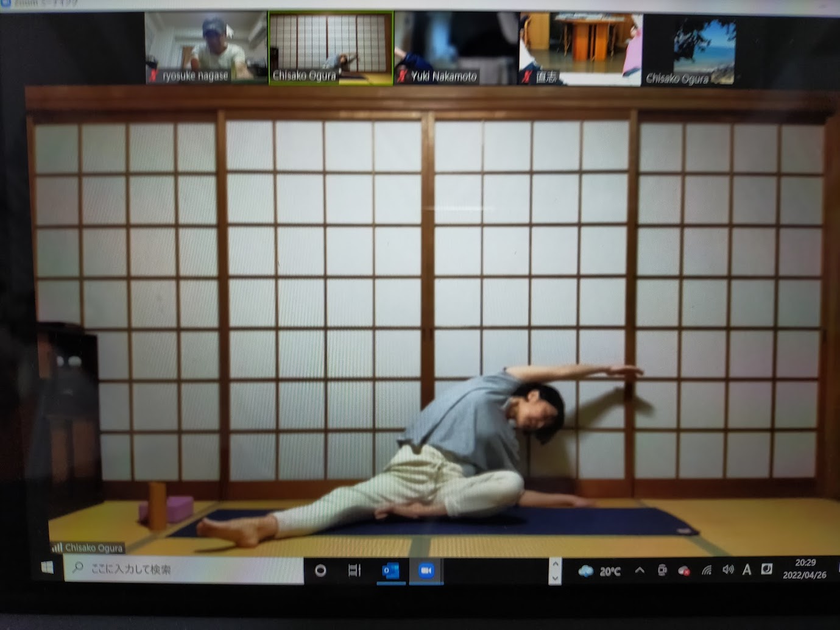Open the notification center icon
This screenshot has height=630, width=840.
click(767, 569)
